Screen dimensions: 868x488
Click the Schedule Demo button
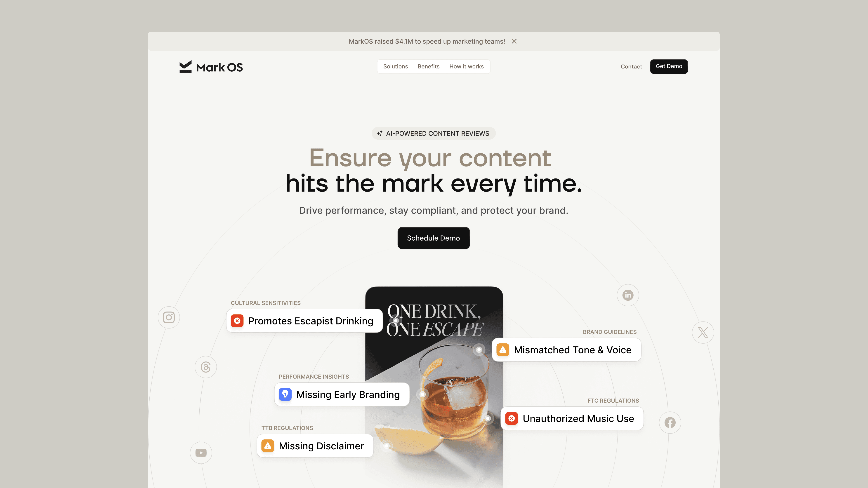click(433, 238)
